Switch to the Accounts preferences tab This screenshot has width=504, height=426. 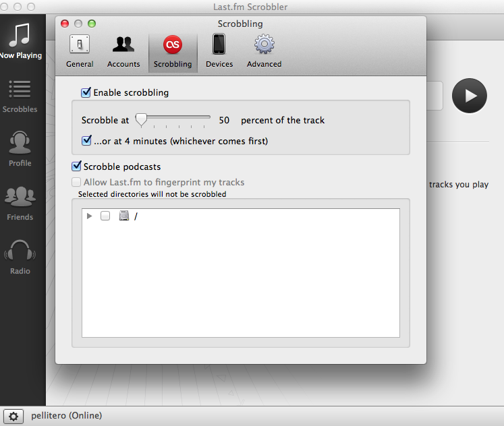[x=123, y=51]
